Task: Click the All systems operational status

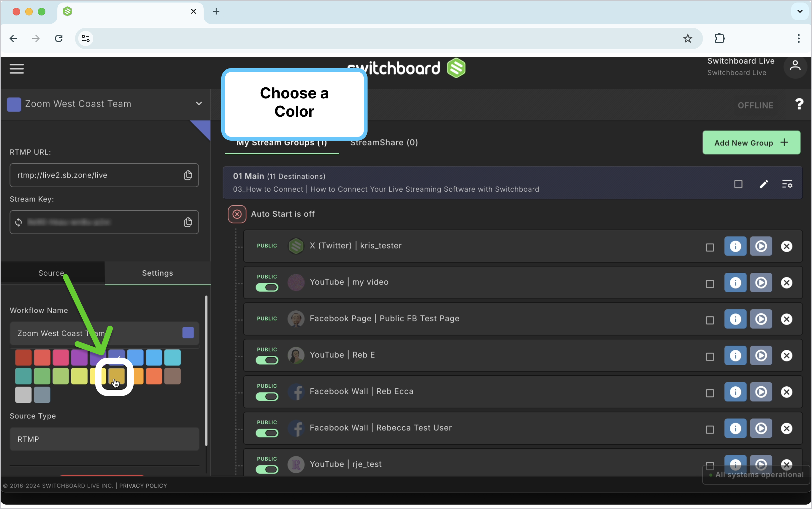Action: 756,475
